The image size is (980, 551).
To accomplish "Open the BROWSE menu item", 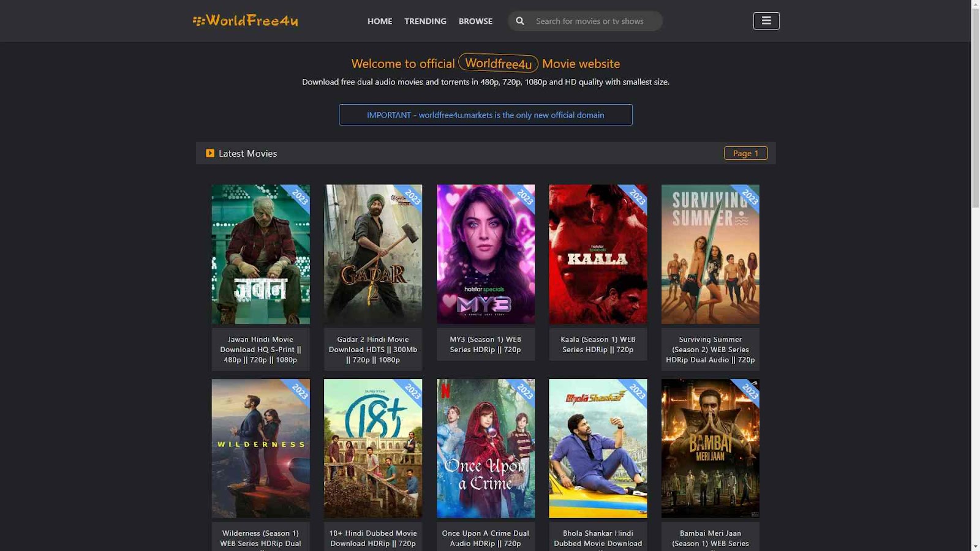I will [x=475, y=21].
